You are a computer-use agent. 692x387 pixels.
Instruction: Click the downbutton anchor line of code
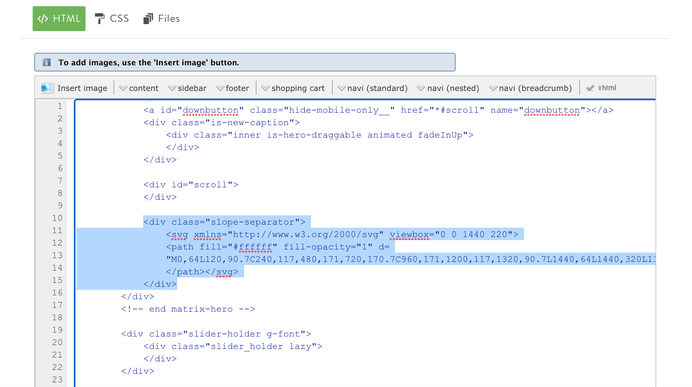pyautogui.click(x=378, y=110)
